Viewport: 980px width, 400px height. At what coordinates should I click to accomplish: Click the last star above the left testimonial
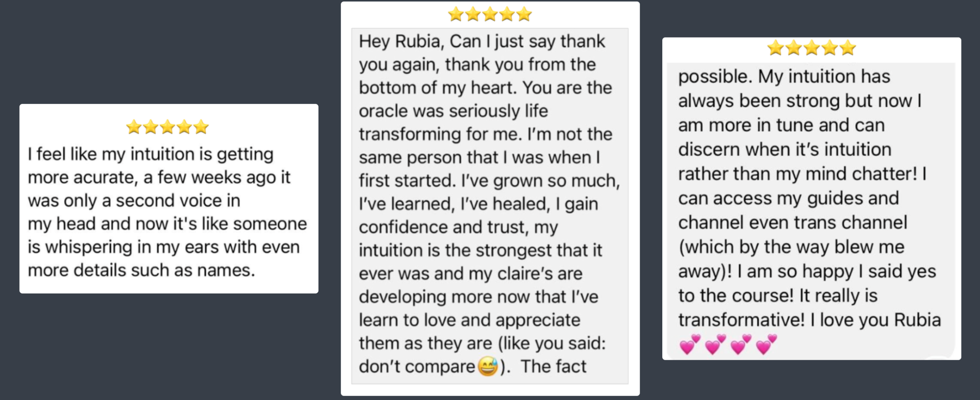point(201,127)
